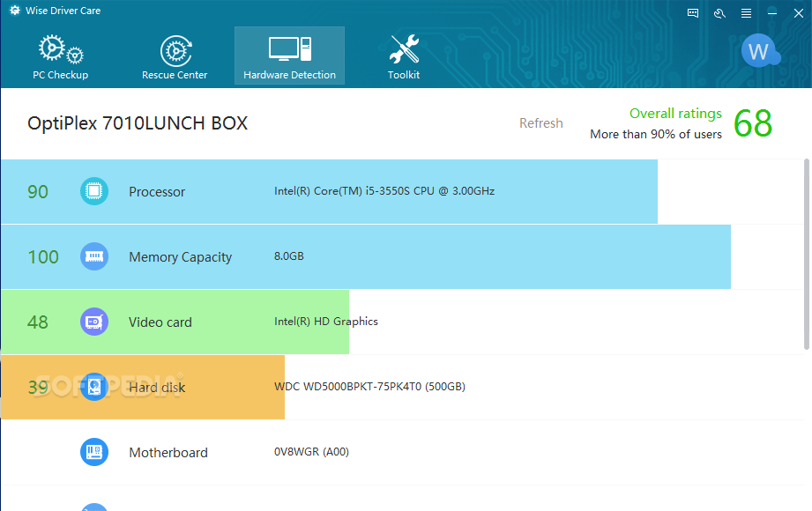Click the Overall ratings label

[675, 114]
